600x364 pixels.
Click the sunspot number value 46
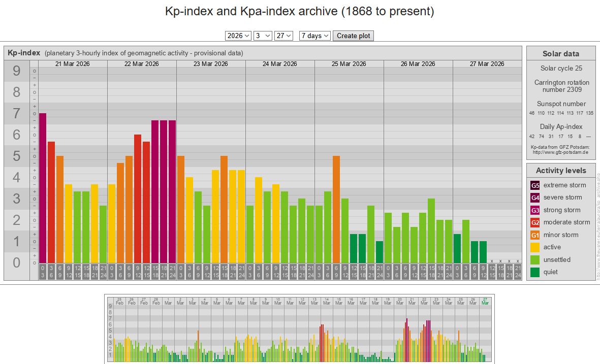pos(532,113)
